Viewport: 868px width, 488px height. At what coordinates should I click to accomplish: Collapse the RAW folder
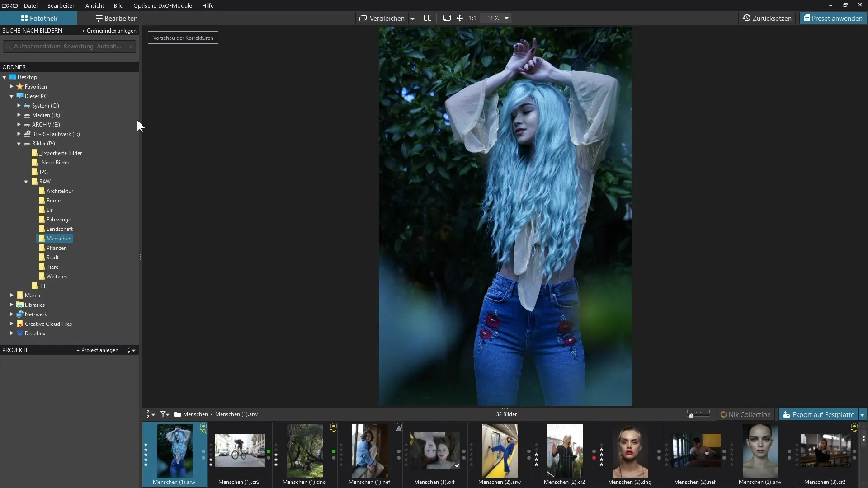pos(26,182)
